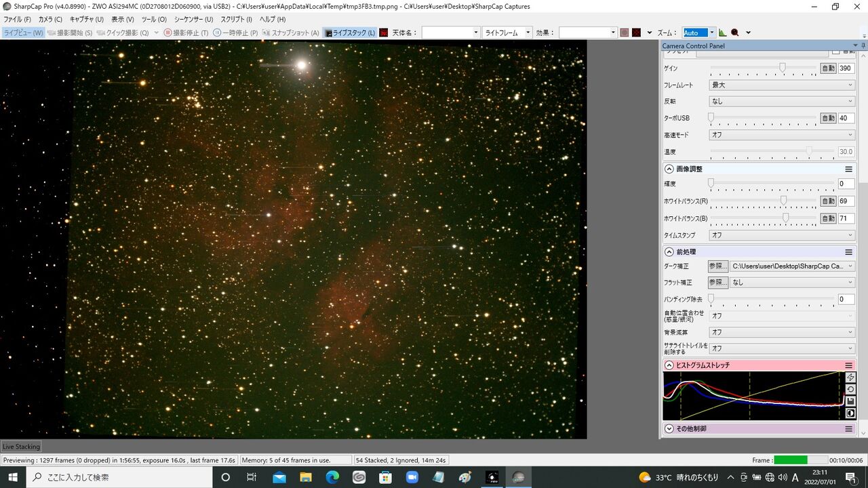Click White Balance (R) value 69
This screenshot has width=868, height=488.
846,201
